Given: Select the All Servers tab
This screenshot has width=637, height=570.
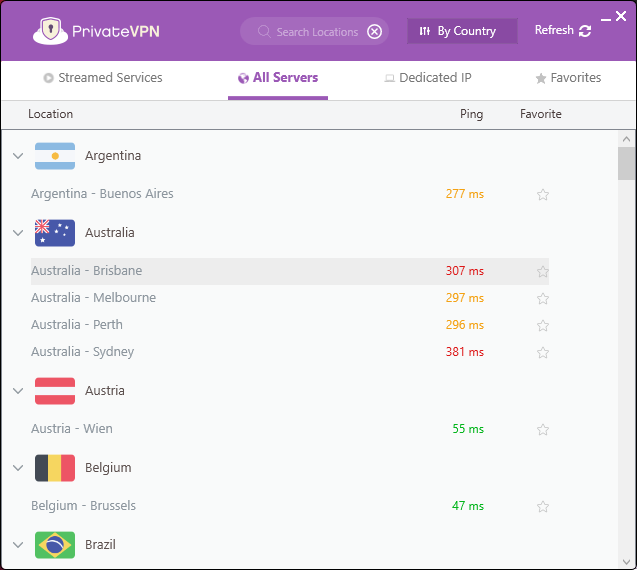Looking at the screenshot, I should [x=278, y=78].
